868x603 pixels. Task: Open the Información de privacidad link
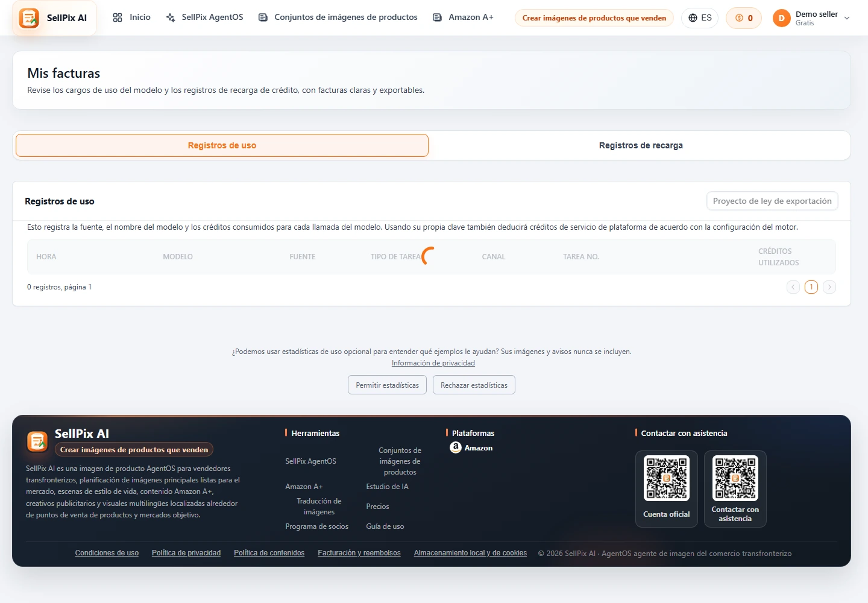pyautogui.click(x=433, y=363)
